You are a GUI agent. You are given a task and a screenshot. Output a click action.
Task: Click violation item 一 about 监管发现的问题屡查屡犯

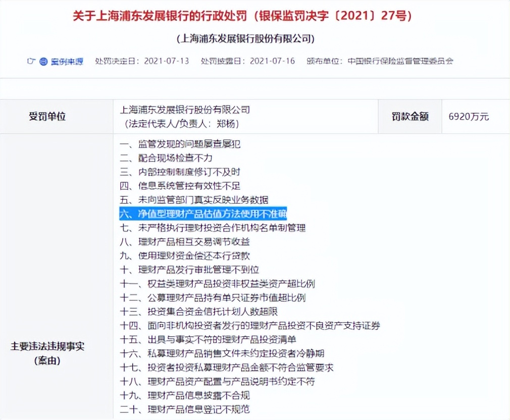178,144
